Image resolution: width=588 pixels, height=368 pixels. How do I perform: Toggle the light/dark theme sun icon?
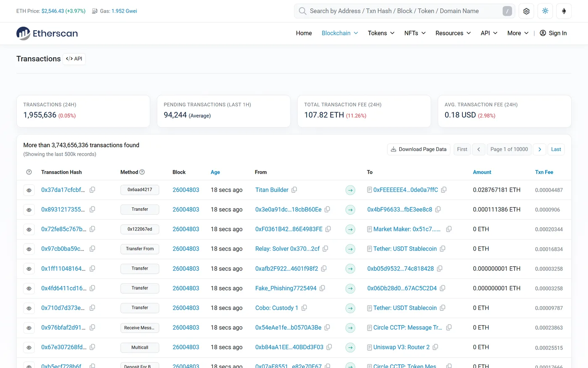pos(545,11)
